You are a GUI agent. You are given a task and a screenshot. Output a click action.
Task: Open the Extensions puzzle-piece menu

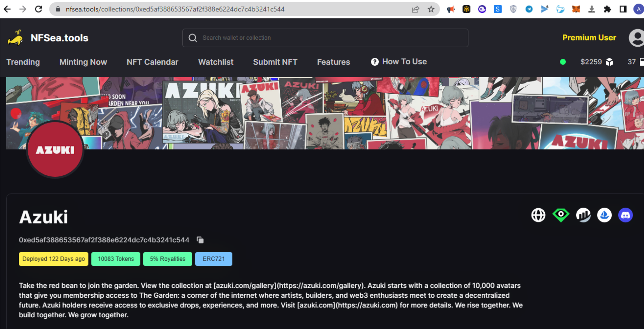[607, 9]
